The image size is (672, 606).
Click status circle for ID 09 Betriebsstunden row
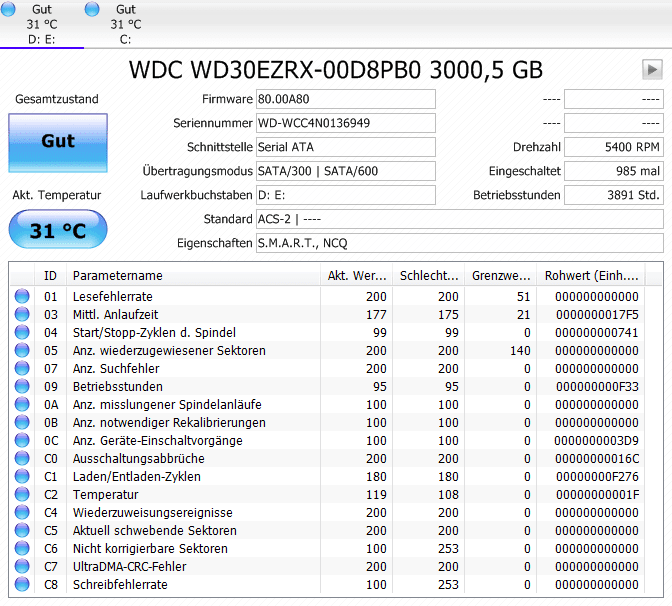(x=22, y=386)
